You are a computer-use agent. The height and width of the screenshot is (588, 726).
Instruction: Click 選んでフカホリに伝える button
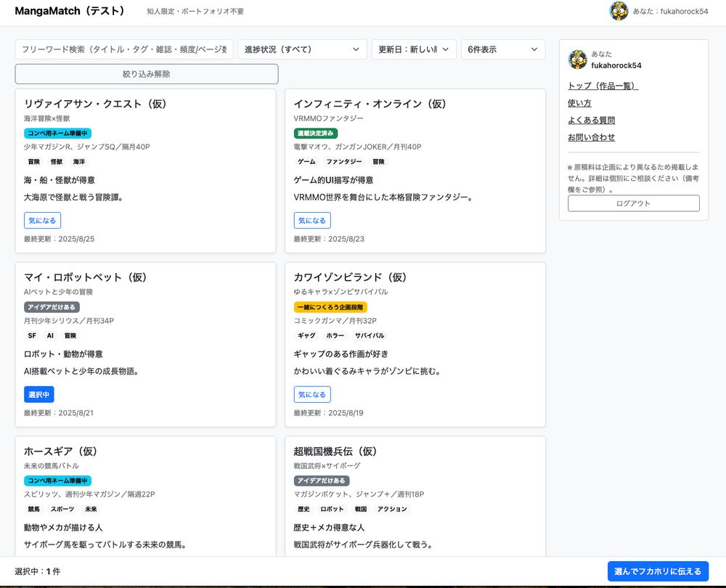(x=658, y=571)
